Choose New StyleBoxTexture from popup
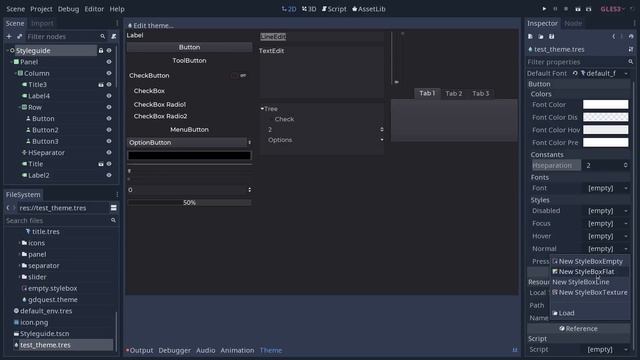 (590, 293)
